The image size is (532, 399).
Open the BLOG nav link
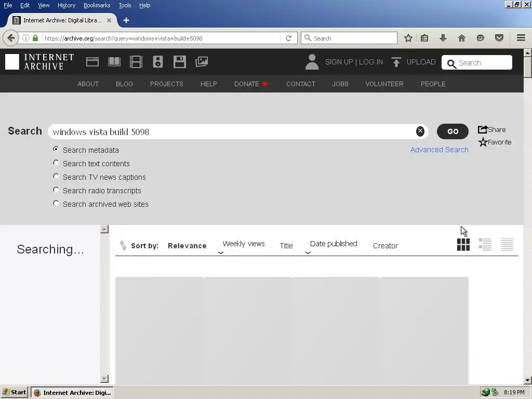coord(124,84)
